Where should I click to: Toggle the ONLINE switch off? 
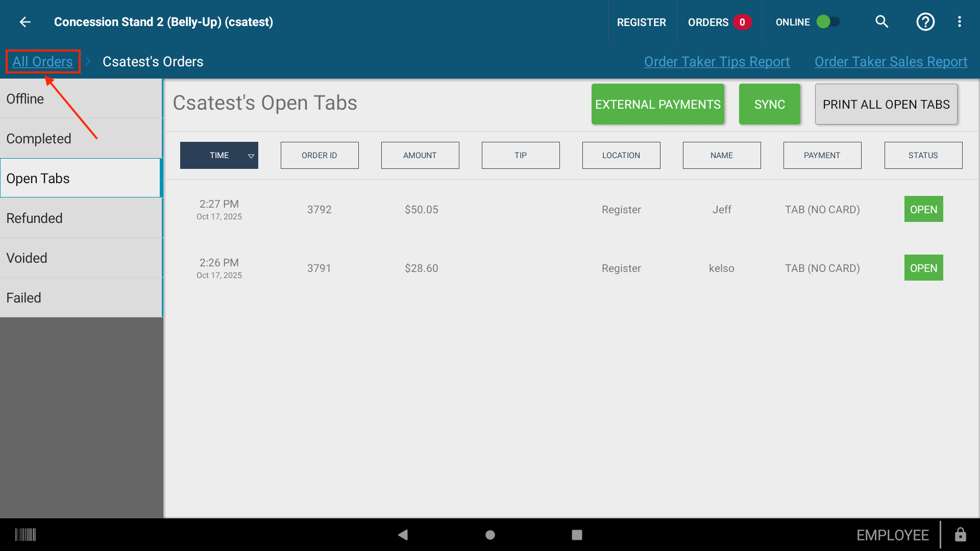point(828,22)
